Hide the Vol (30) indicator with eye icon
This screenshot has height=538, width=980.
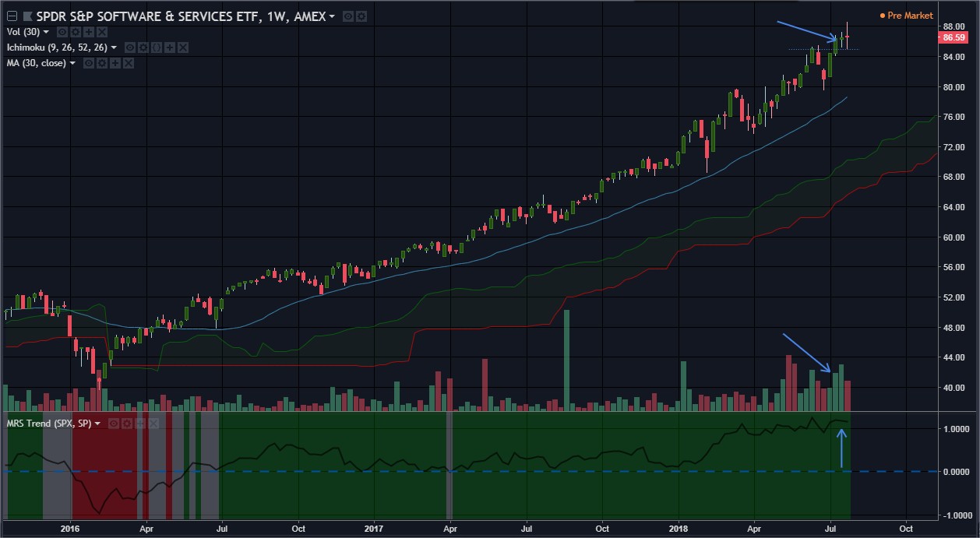[62, 32]
